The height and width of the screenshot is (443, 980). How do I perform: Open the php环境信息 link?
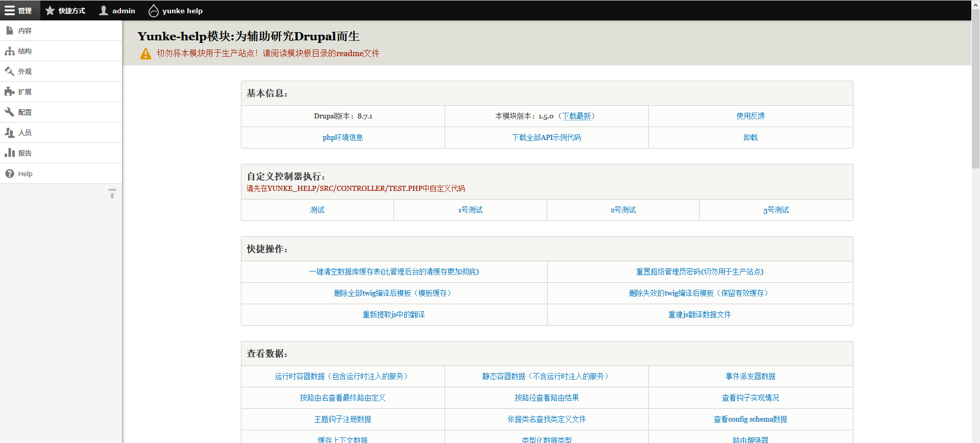pyautogui.click(x=342, y=137)
